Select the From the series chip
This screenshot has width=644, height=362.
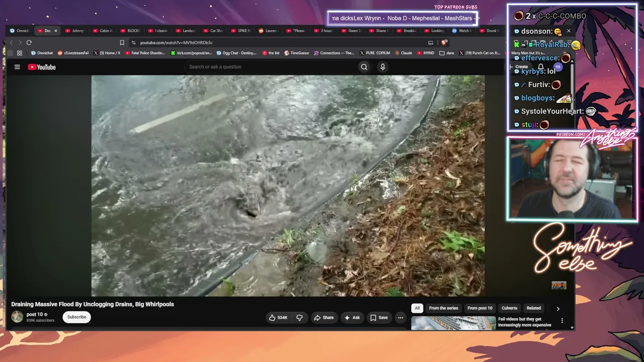pyautogui.click(x=444, y=308)
